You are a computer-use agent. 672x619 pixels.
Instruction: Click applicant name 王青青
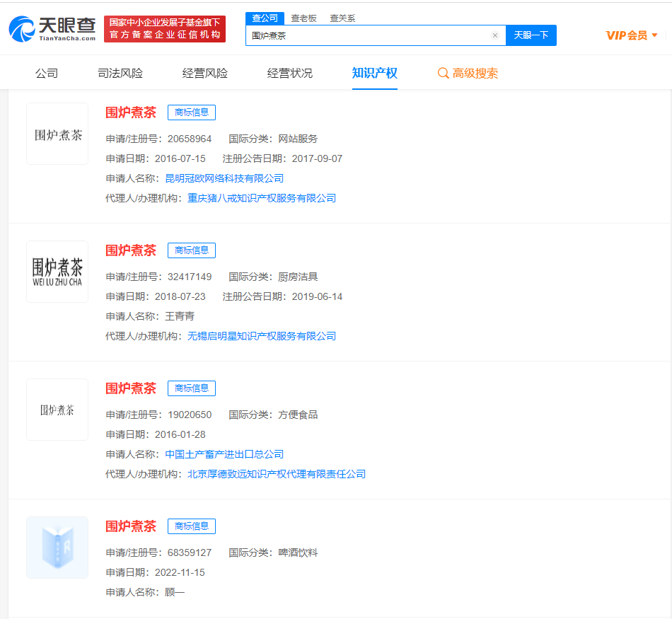[x=180, y=317]
